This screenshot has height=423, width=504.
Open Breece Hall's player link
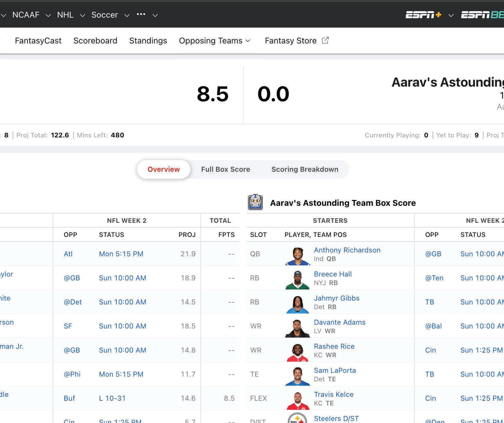tap(333, 274)
